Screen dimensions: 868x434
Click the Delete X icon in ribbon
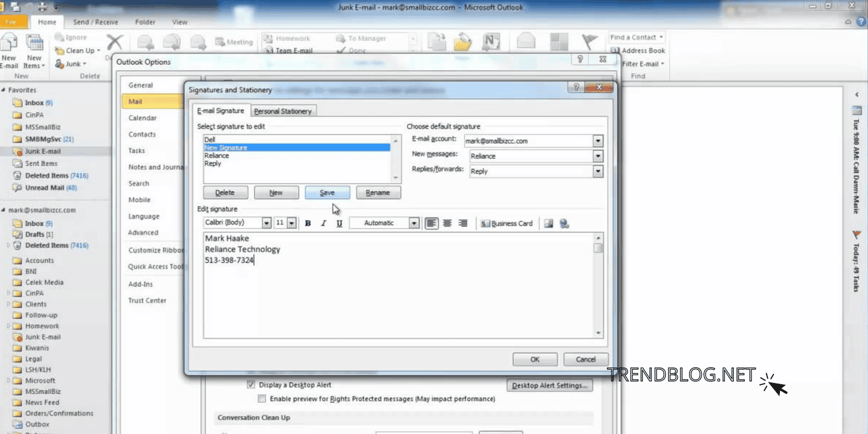point(115,41)
